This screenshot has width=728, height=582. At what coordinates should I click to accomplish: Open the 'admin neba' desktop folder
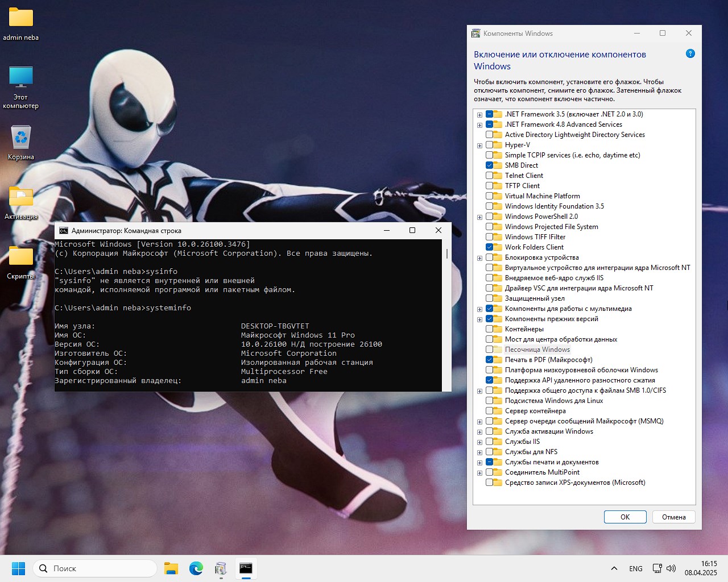tap(21, 18)
